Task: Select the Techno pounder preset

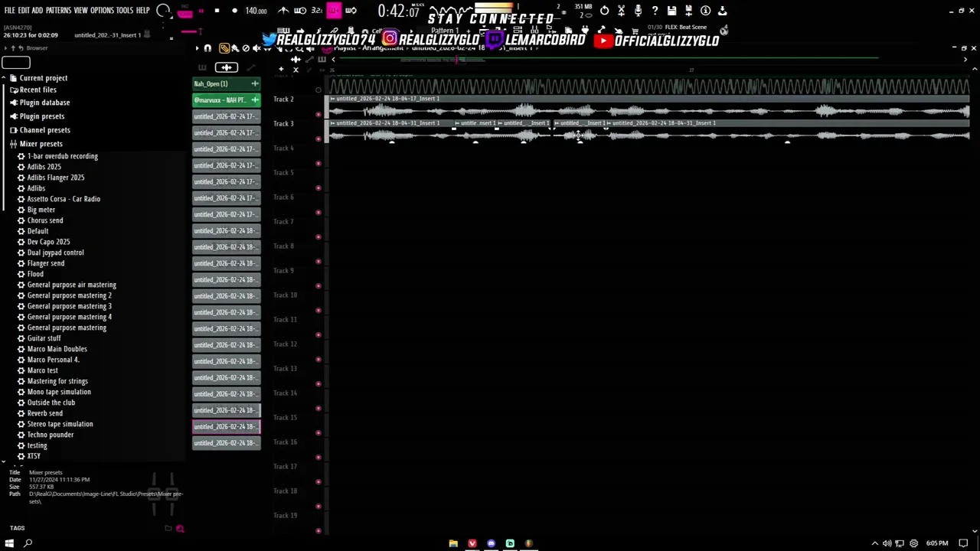Action: point(50,435)
